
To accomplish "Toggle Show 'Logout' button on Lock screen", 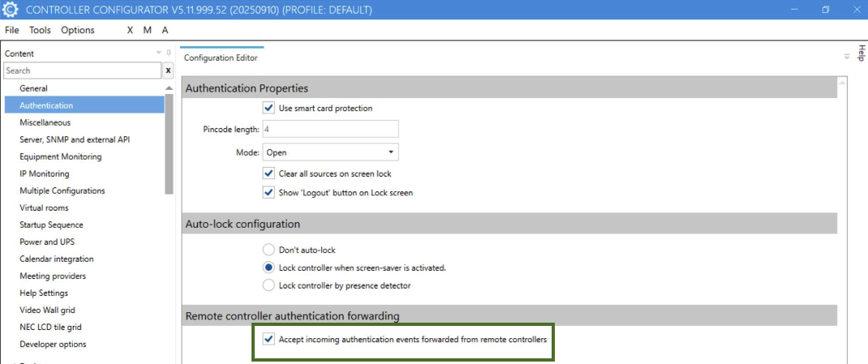I will click(269, 193).
